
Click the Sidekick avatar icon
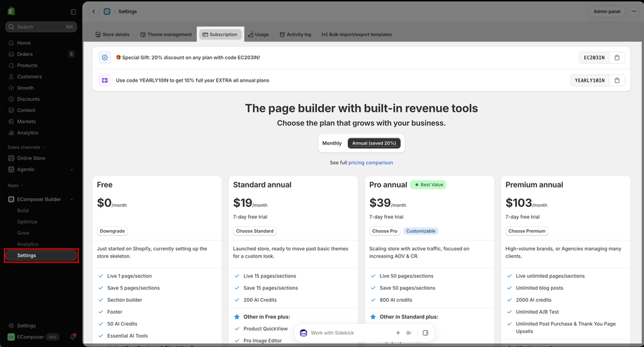tap(304, 333)
